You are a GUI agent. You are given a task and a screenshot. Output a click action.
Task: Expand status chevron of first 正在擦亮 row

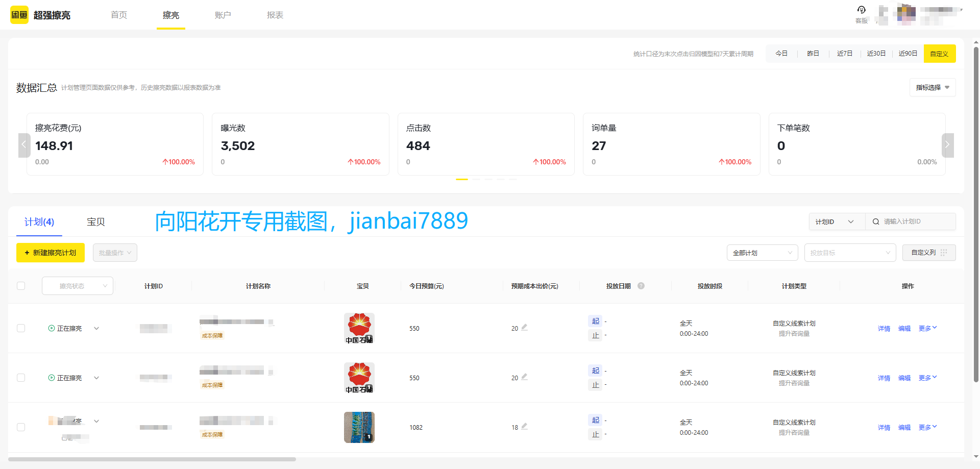(x=96, y=328)
